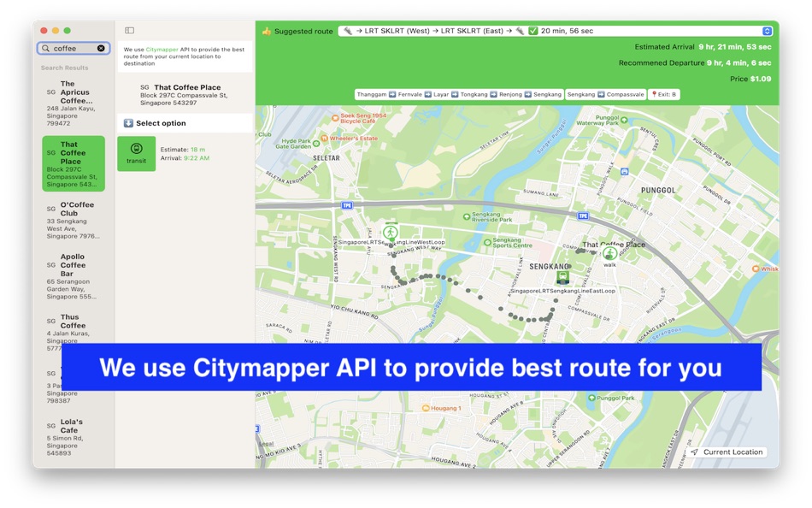Click the Price $1.09 label
Screen dimensions: 812x508
[x=750, y=79]
